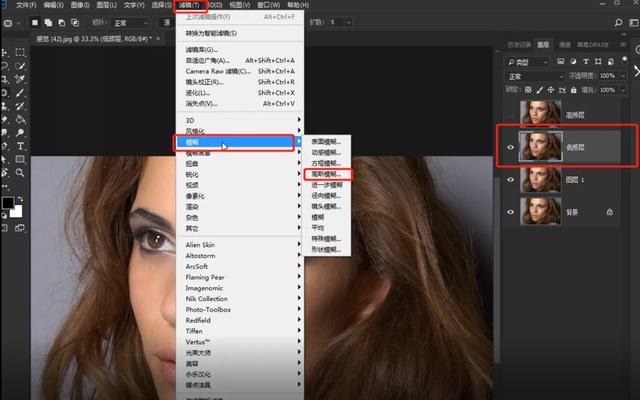Choose 表面模糊... in blur submenu
Screen dimensions: 640x400
(x=327, y=142)
